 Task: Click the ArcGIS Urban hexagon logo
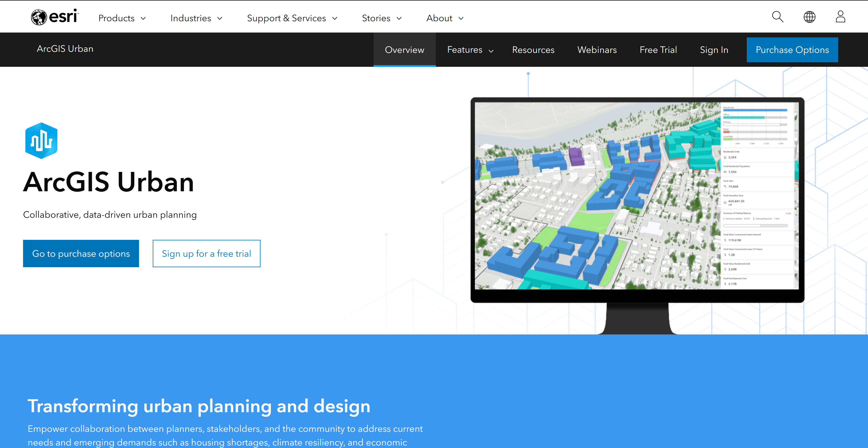[41, 140]
